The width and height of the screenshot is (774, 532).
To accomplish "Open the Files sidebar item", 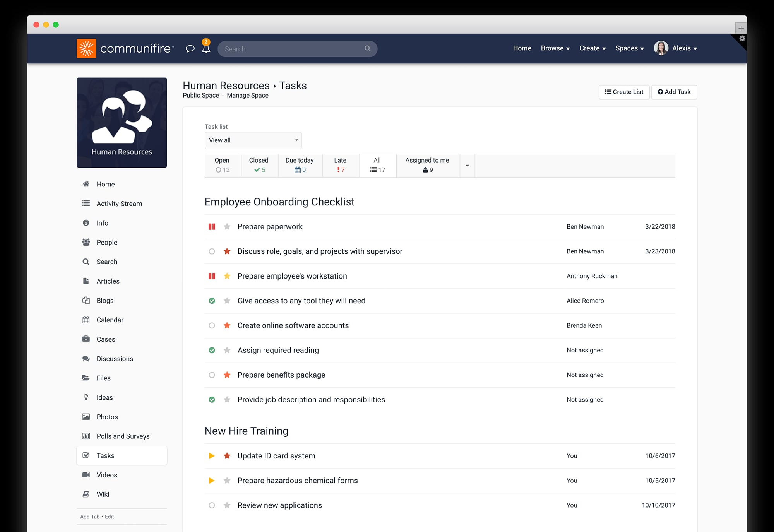I will click(122, 378).
